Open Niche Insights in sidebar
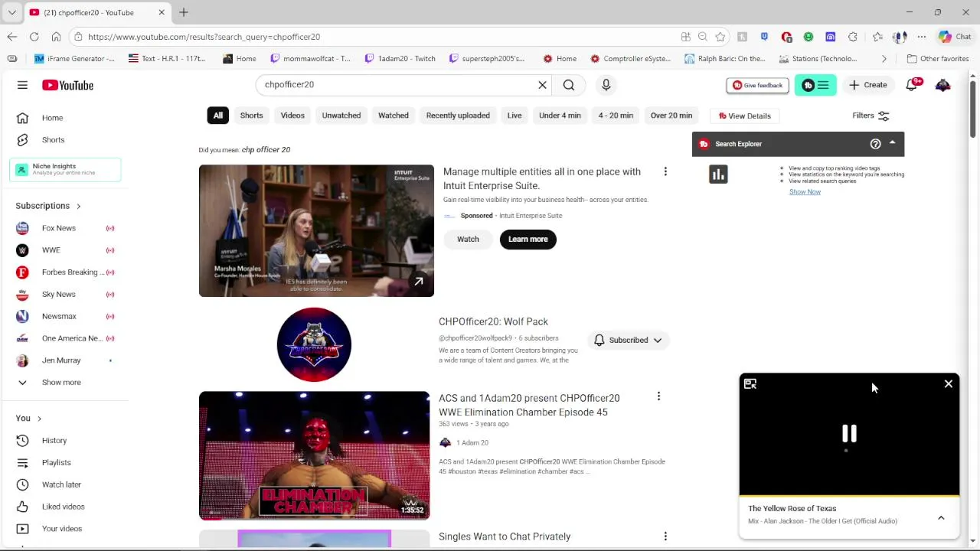The height and width of the screenshot is (551, 980). point(64,169)
